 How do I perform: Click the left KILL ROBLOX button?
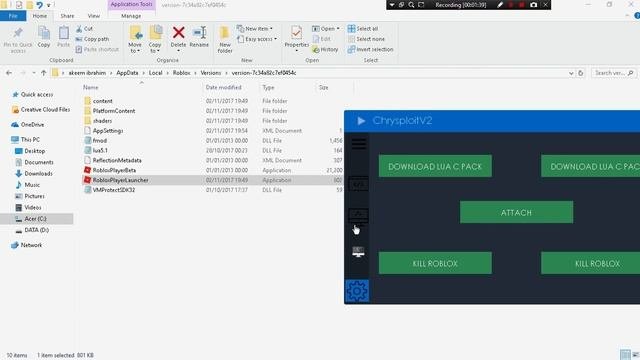pyautogui.click(x=435, y=263)
